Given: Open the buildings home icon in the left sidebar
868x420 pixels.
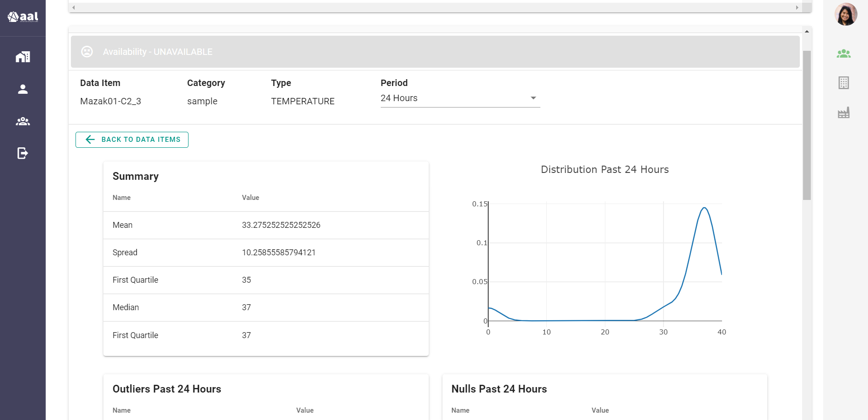Looking at the screenshot, I should click(x=23, y=57).
